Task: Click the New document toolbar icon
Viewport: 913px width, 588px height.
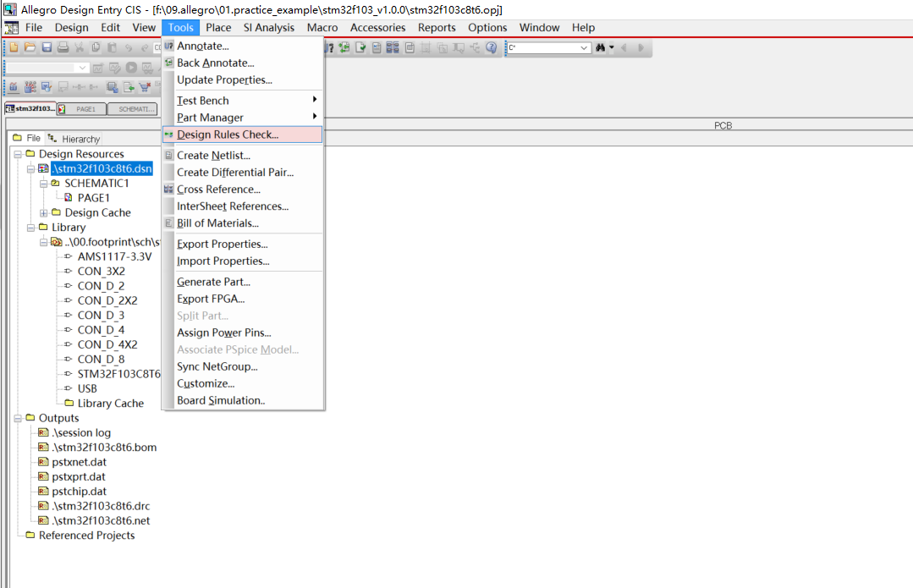Action: [14, 47]
